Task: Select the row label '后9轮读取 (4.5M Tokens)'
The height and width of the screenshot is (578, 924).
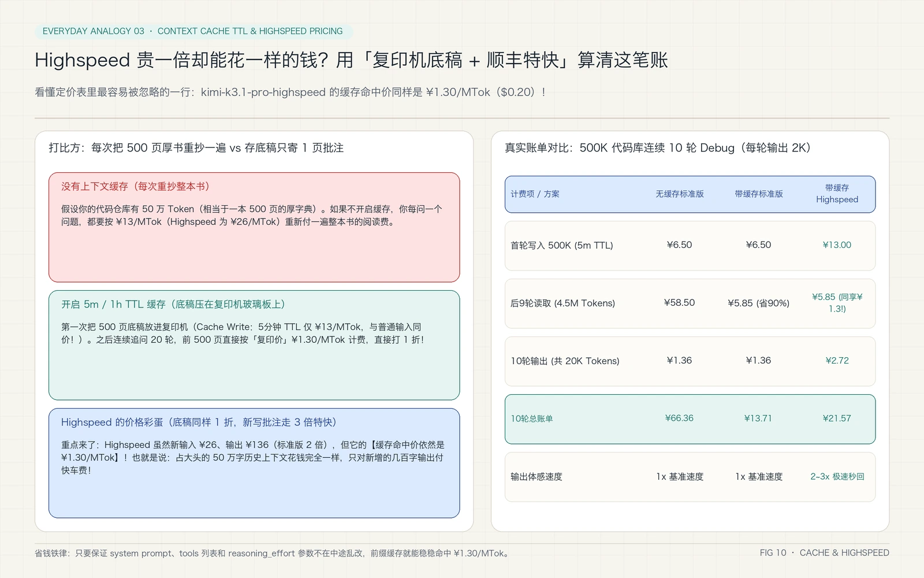Action: (562, 303)
